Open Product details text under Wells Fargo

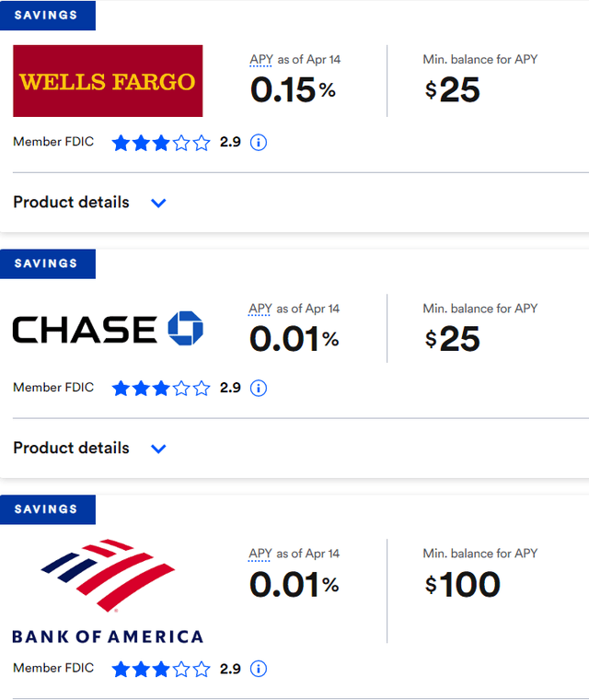pyautogui.click(x=71, y=202)
